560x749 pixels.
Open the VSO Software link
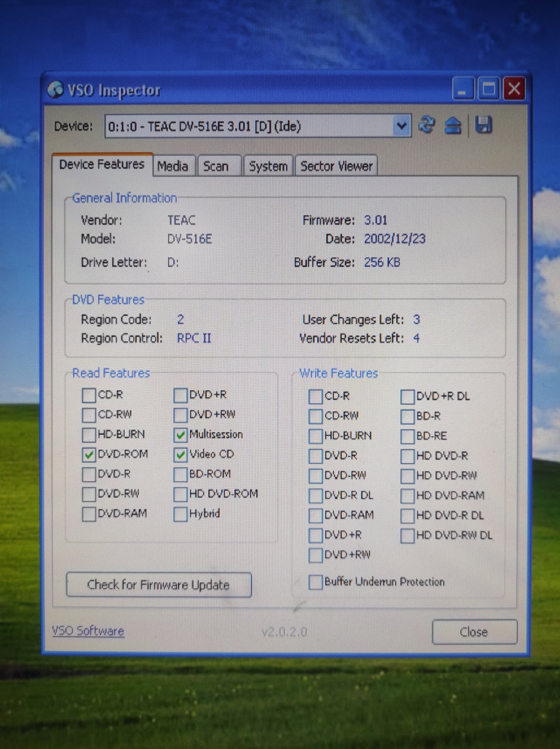[x=88, y=631]
